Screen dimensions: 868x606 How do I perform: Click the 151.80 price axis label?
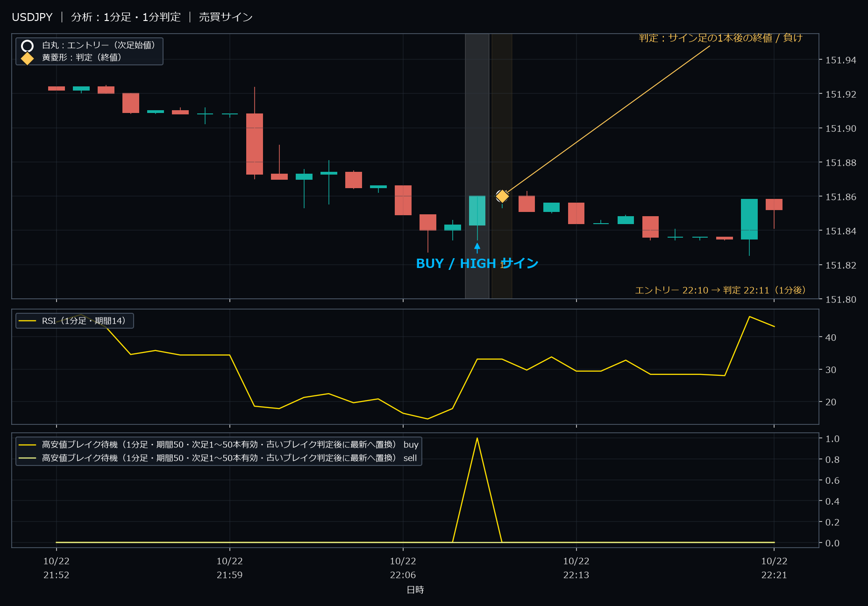click(x=841, y=300)
